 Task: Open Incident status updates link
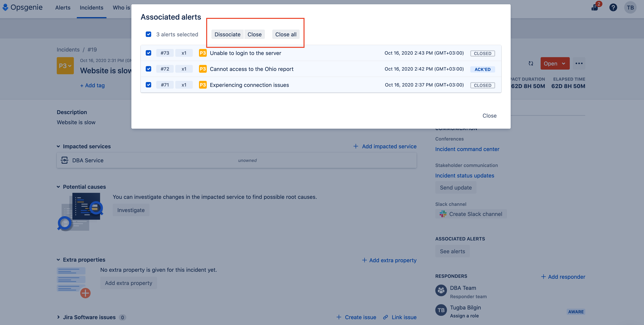point(464,176)
